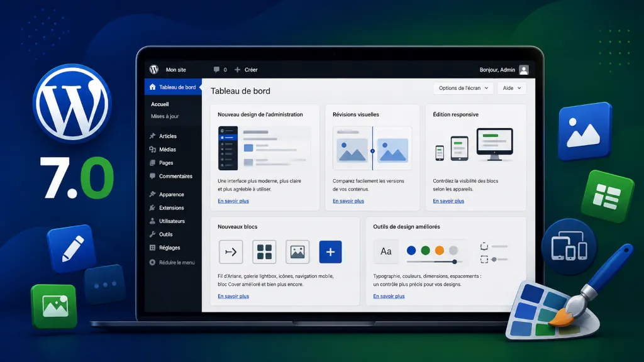Click the Utilisateurs person icon
Viewport: 644px width, 362px height.
tap(152, 221)
